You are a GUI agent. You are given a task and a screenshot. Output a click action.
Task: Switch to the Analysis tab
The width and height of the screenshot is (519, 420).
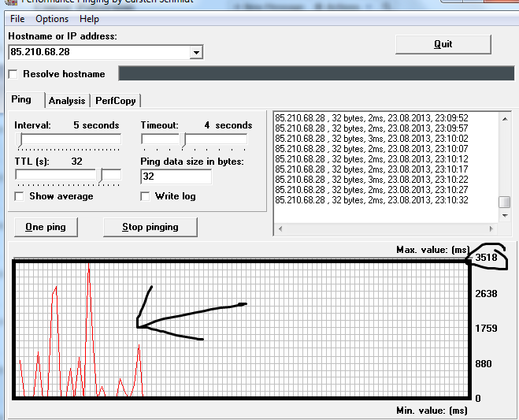pos(67,101)
